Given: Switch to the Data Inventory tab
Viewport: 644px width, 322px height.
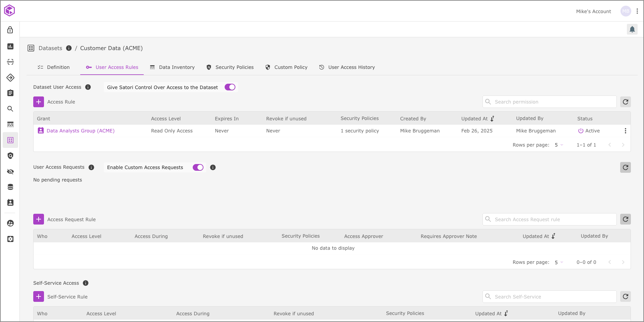Looking at the screenshot, I should tap(172, 67).
